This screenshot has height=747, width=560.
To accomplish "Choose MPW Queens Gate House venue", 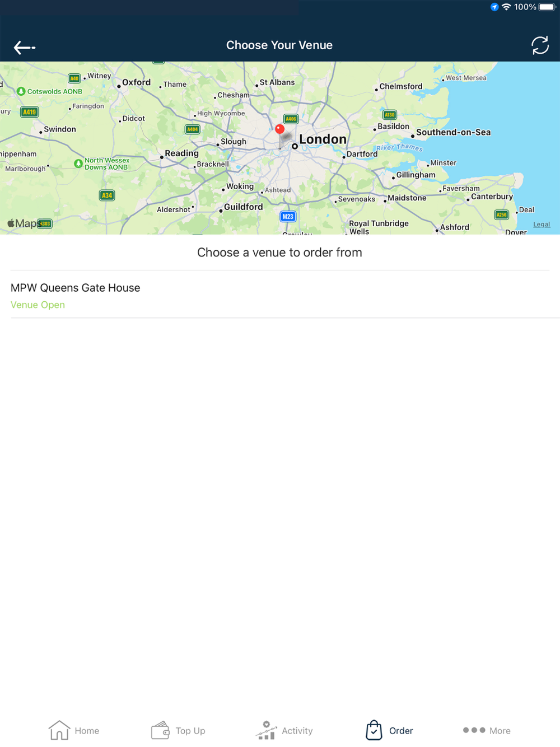I will coord(280,295).
